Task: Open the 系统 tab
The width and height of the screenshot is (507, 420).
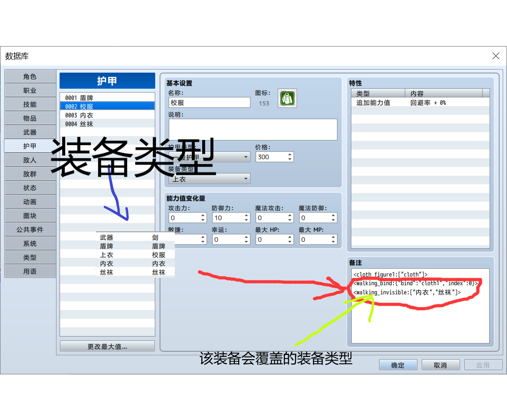Action: click(x=30, y=243)
